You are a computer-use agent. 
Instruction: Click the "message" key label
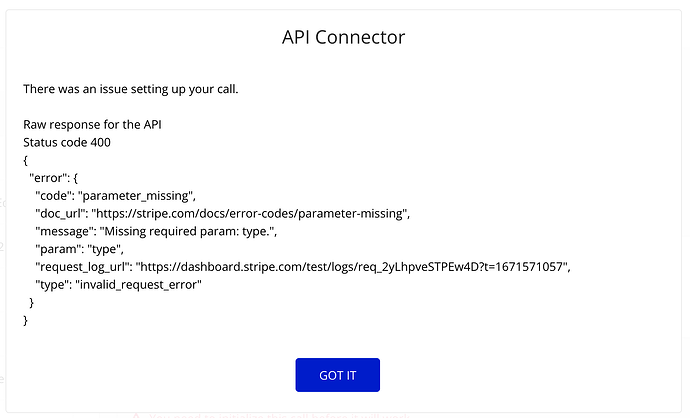tap(66, 231)
